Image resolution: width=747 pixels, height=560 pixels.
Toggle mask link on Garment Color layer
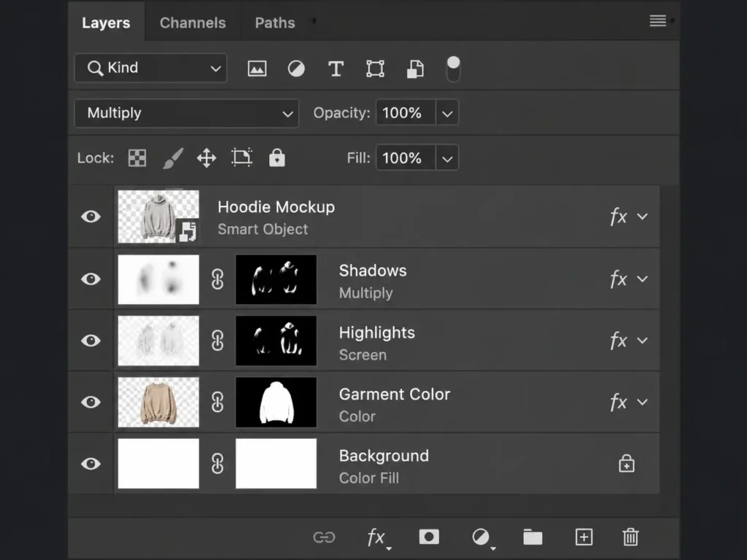coord(217,402)
